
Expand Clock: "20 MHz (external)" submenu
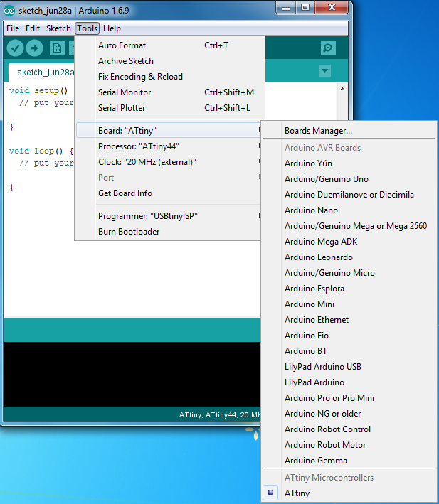tap(169, 162)
